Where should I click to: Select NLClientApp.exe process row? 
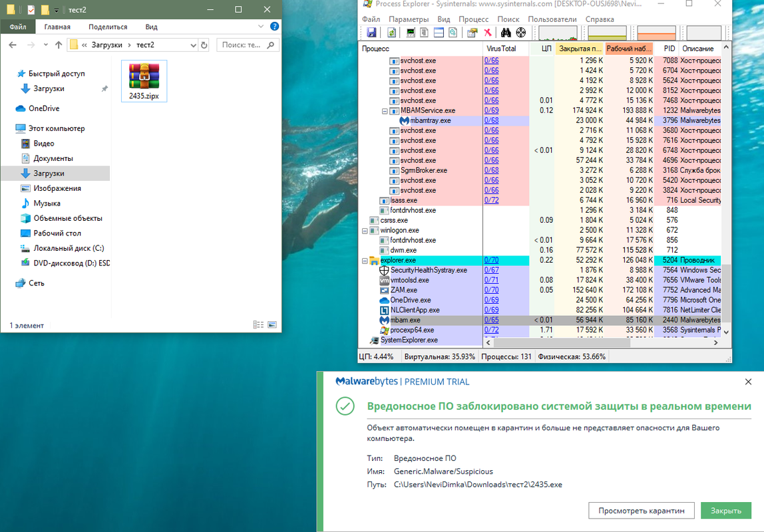click(x=539, y=310)
